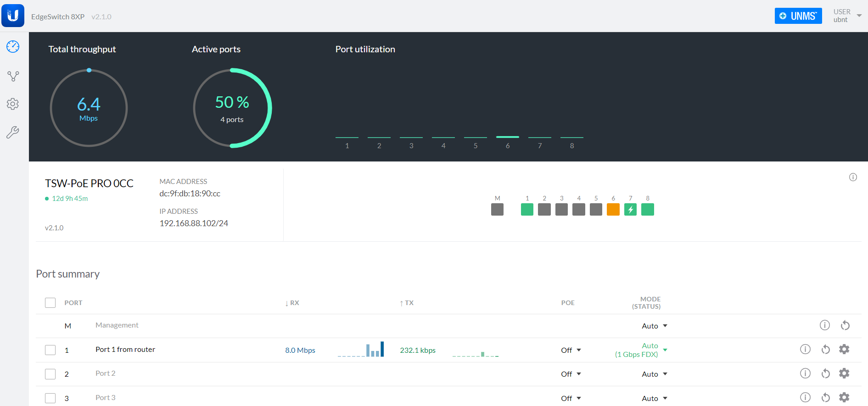Click EdgeSwitch 8XP title text
The width and height of the screenshot is (868, 406).
point(58,17)
